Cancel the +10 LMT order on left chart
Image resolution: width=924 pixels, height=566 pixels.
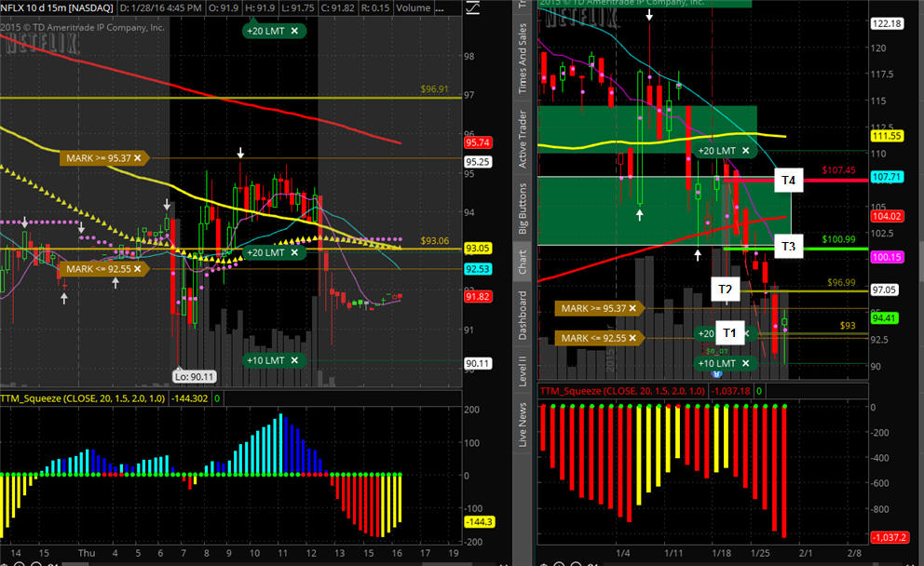click(294, 360)
